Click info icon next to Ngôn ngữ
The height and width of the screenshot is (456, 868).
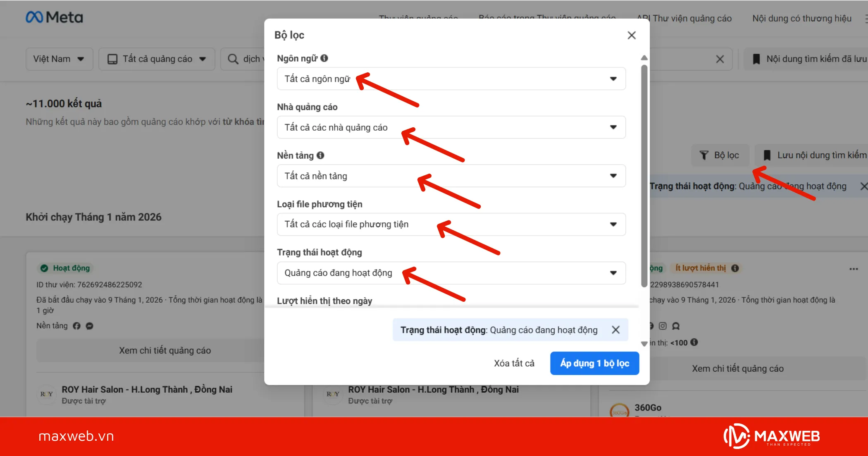click(324, 58)
